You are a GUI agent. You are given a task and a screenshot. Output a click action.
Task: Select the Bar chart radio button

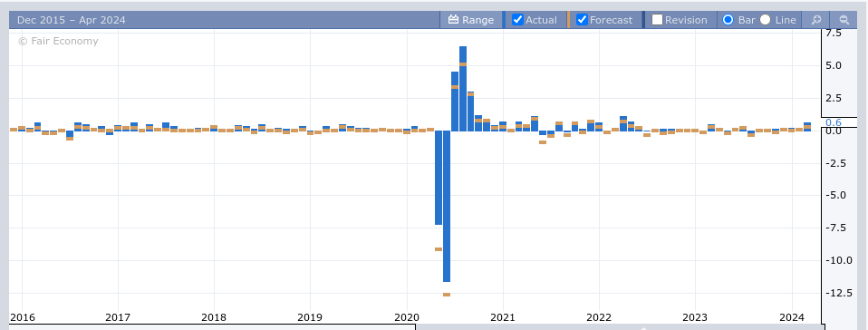pyautogui.click(x=728, y=20)
